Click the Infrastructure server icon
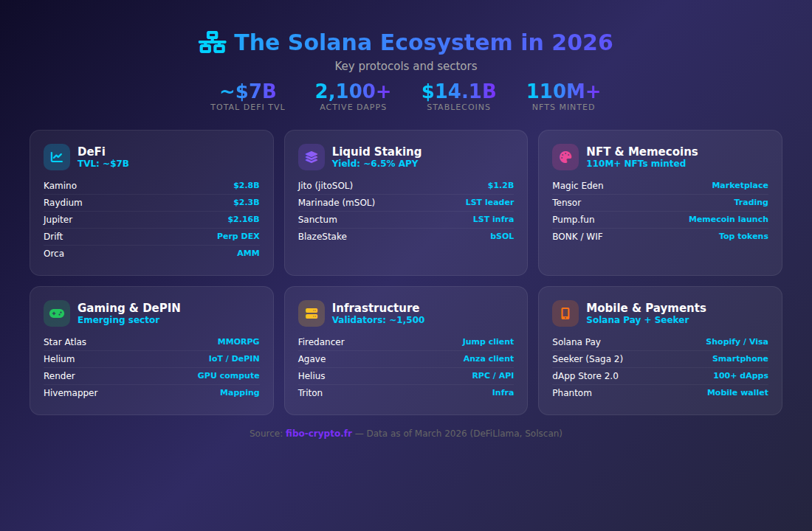Viewport: 812px width, 531px height. point(312,313)
